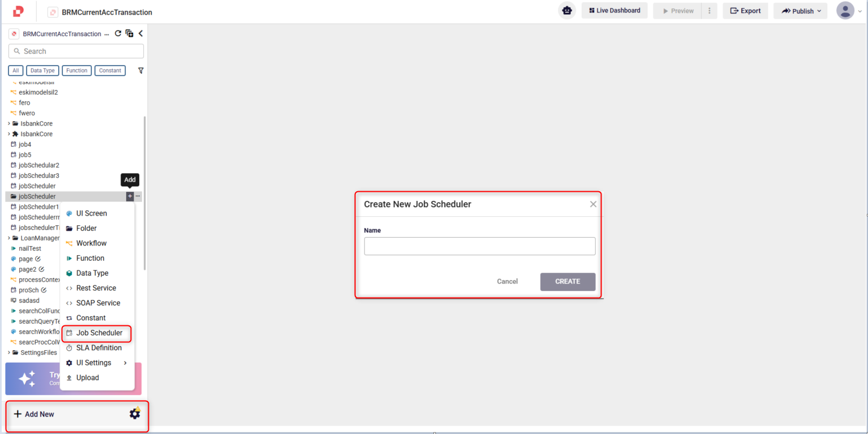Open the three-dots menu on jobScheduler folder
The height and width of the screenshot is (434, 868).
point(138,196)
